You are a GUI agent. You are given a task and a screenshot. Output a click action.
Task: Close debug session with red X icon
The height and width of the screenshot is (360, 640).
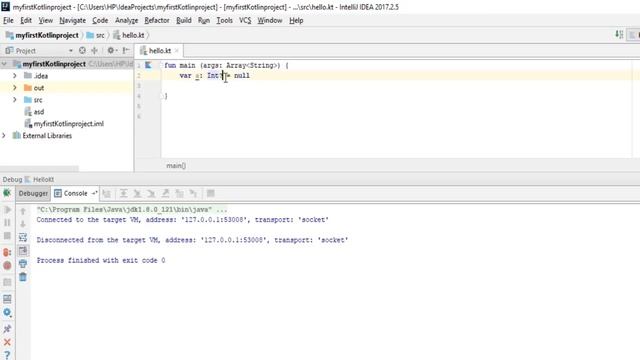[x=7, y=342]
